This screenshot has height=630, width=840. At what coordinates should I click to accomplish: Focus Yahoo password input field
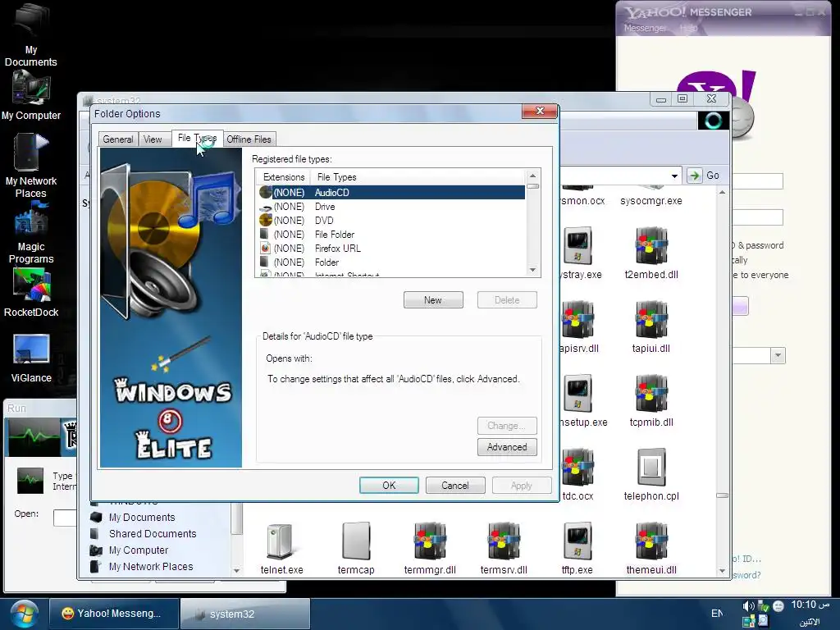757,217
